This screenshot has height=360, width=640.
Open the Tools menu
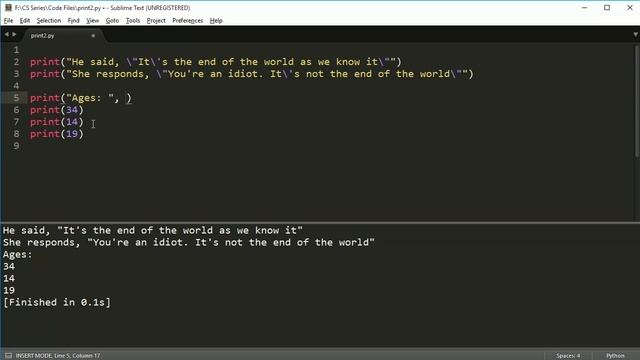[133, 20]
